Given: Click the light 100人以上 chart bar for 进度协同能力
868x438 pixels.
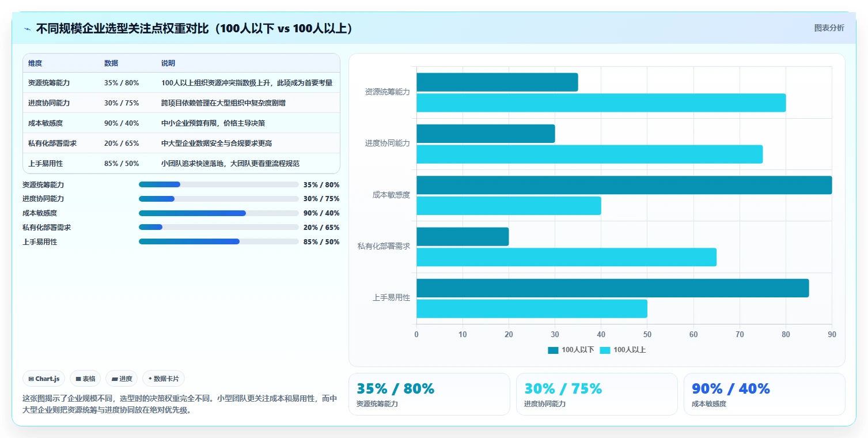Looking at the screenshot, I should tap(589, 154).
